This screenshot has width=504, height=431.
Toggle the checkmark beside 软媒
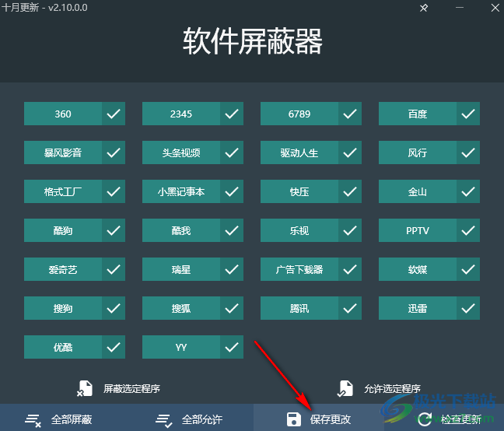[x=468, y=269]
